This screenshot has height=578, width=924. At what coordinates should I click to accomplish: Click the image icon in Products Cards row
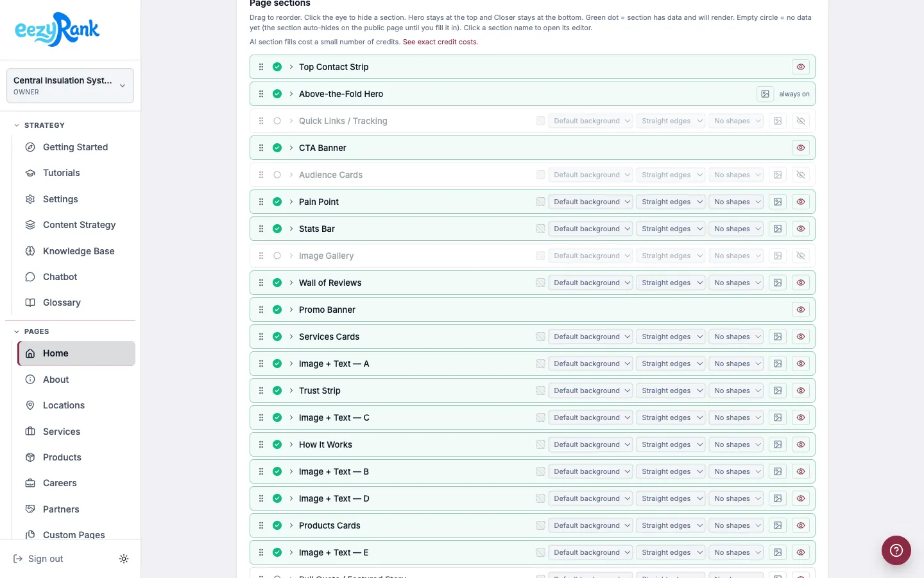(x=778, y=525)
